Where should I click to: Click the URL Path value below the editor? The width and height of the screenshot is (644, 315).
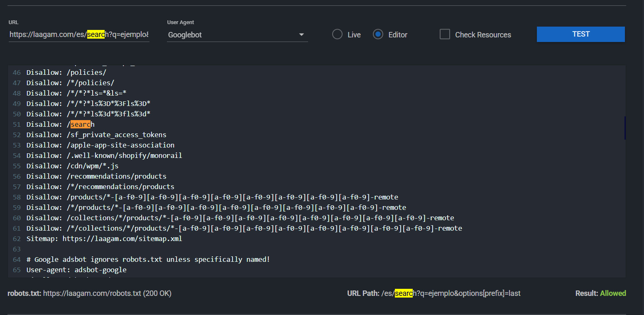[451, 293]
